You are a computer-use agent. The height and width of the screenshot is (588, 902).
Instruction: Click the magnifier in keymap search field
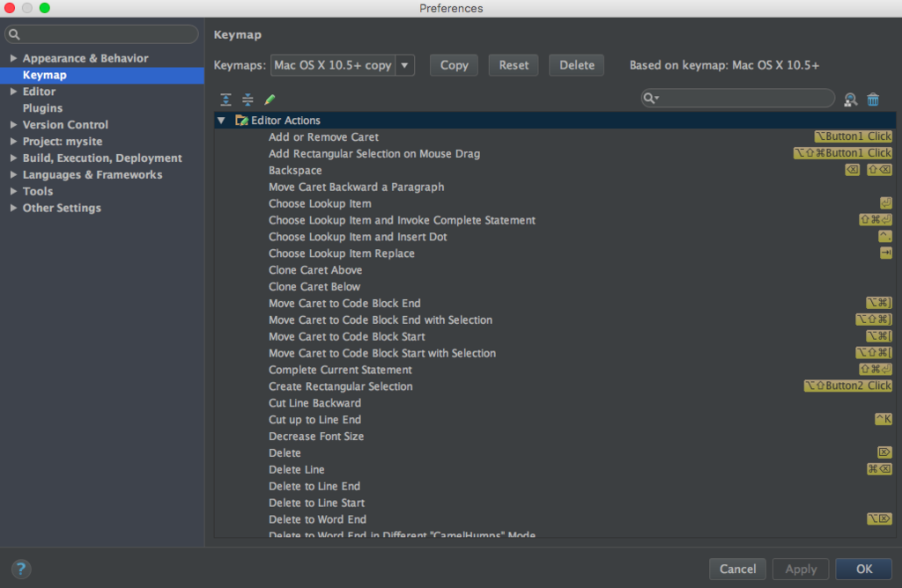pos(650,99)
